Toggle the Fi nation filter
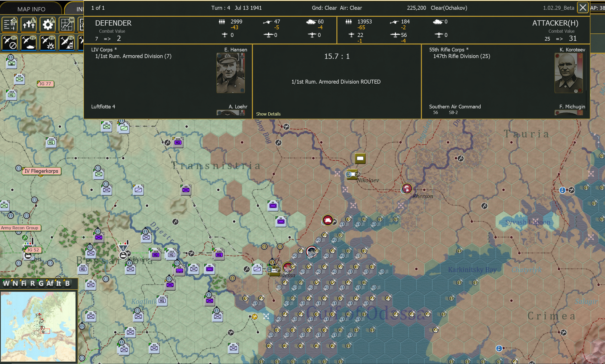 pyautogui.click(x=24, y=283)
